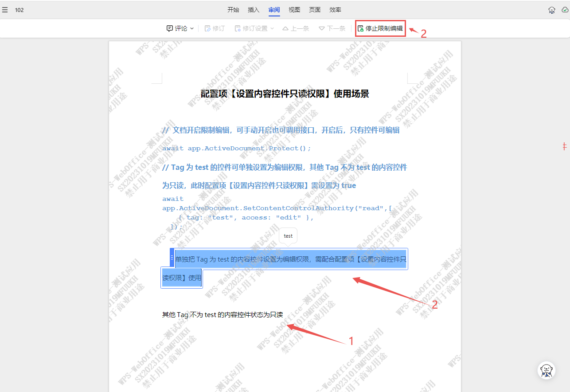This screenshot has width=570, height=392.
Task: Click the 评论 comment icon
Action: [169, 28]
